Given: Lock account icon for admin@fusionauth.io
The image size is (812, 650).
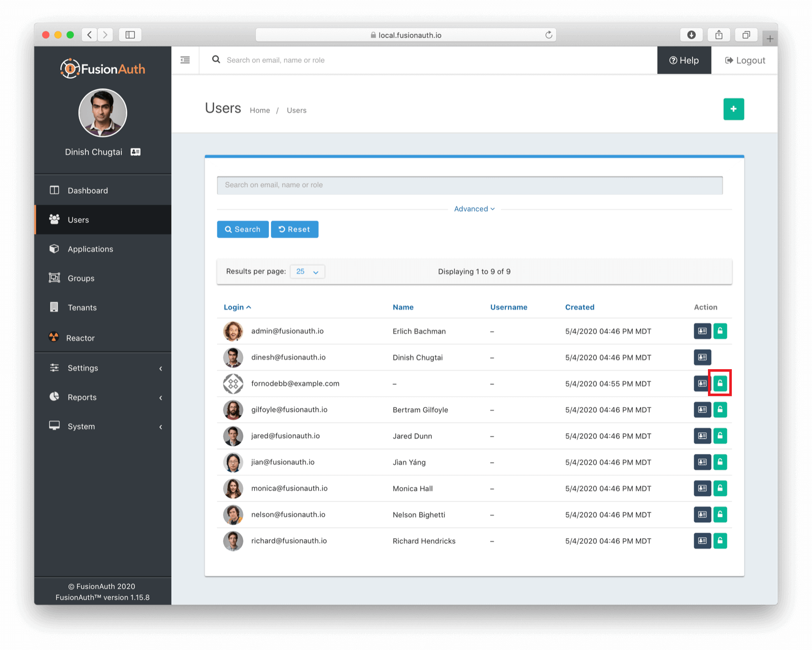Looking at the screenshot, I should click(x=720, y=331).
